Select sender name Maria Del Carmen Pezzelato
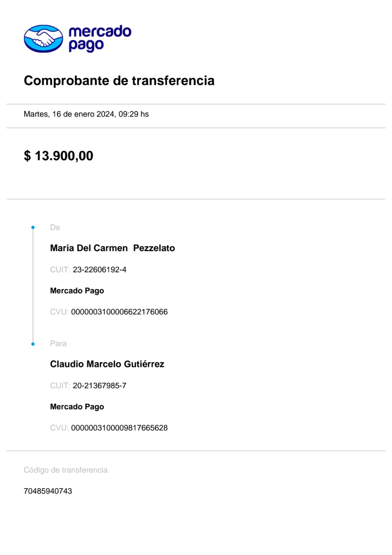 tap(112, 248)
